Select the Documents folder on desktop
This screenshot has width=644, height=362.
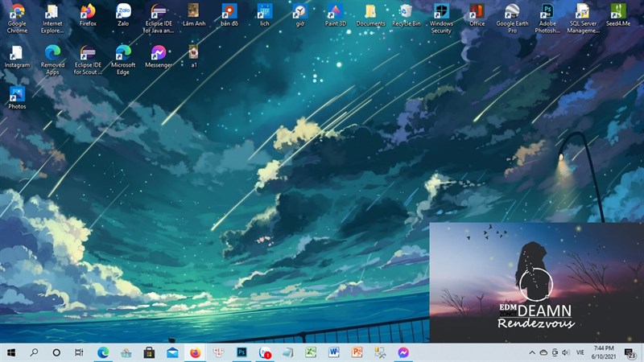click(370, 15)
